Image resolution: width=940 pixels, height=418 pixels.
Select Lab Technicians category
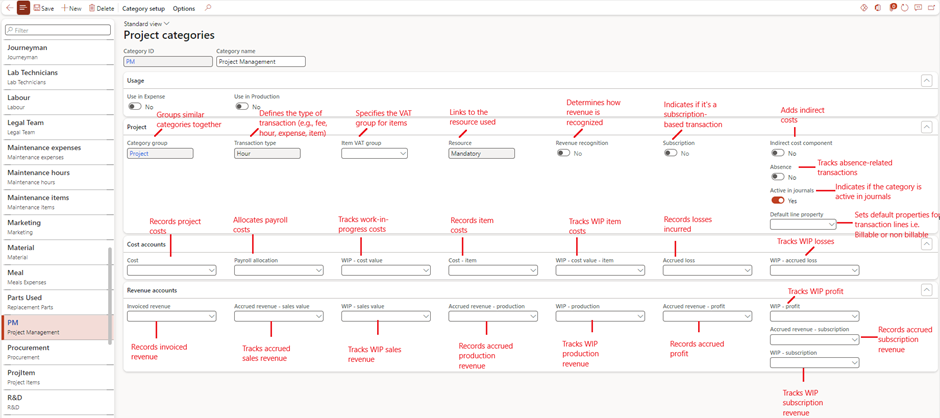pos(57,76)
